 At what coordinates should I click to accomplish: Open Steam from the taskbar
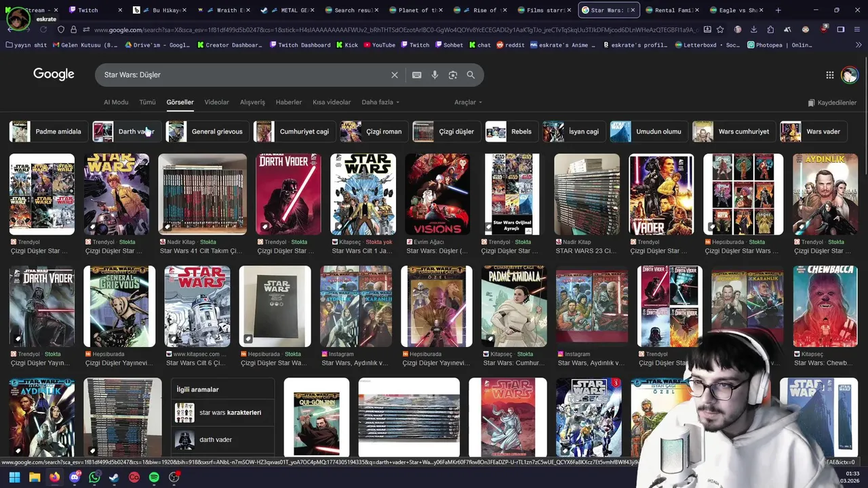115,477
